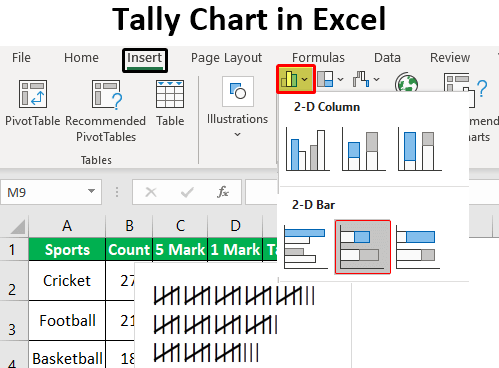Click the Football cell

click(x=67, y=321)
